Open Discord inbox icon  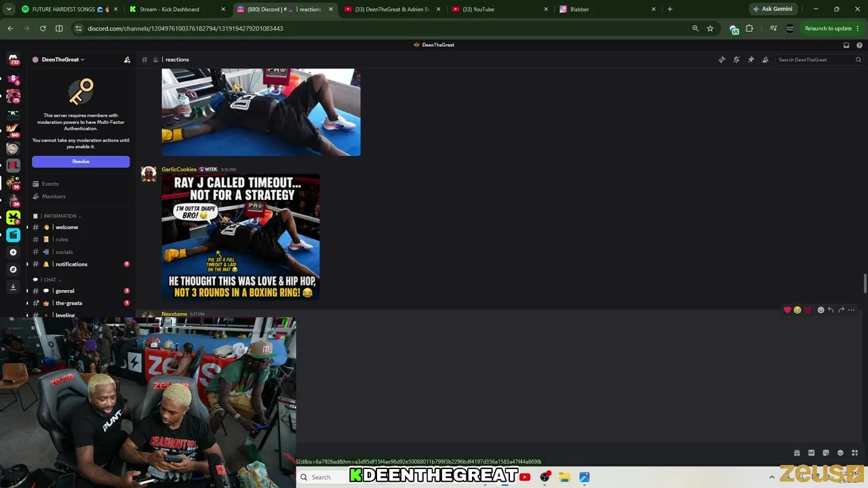coord(846,45)
